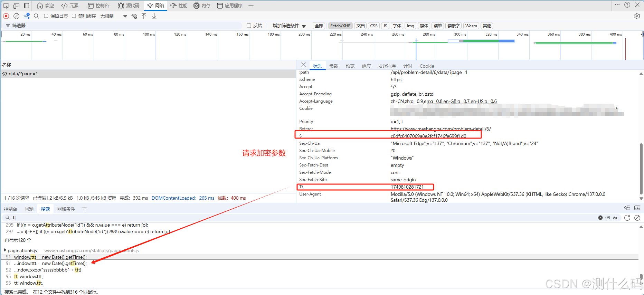Select the All type filter button
The image size is (644, 295).
point(319,26)
